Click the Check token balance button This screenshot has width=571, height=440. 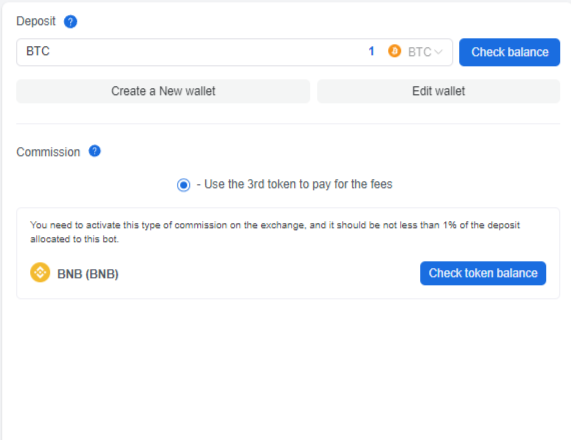483,273
